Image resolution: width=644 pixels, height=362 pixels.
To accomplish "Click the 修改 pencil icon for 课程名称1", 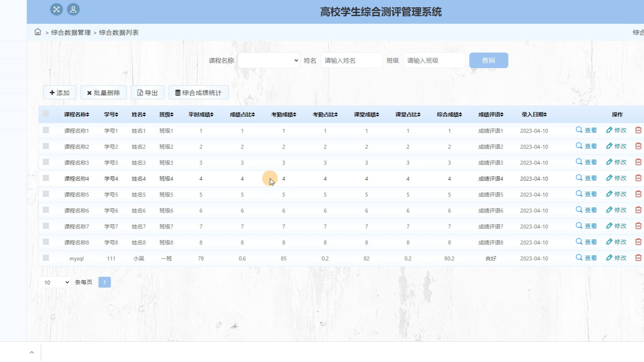I will click(610, 130).
